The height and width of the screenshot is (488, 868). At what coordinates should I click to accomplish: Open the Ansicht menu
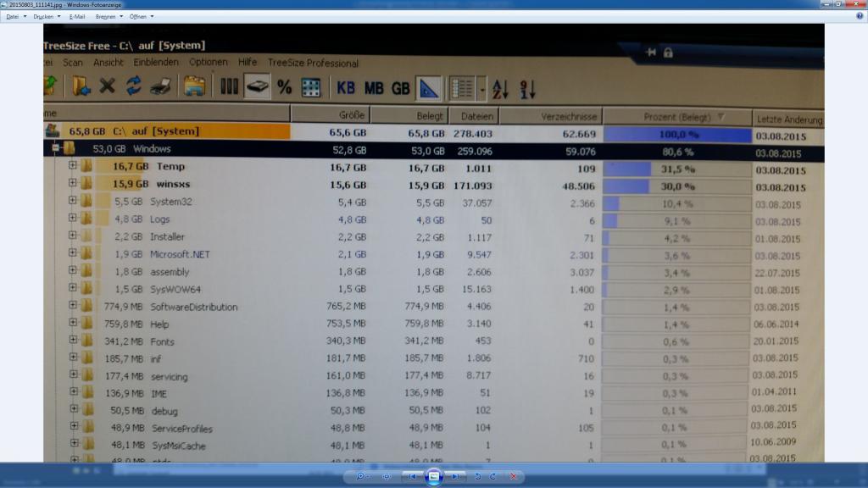108,63
